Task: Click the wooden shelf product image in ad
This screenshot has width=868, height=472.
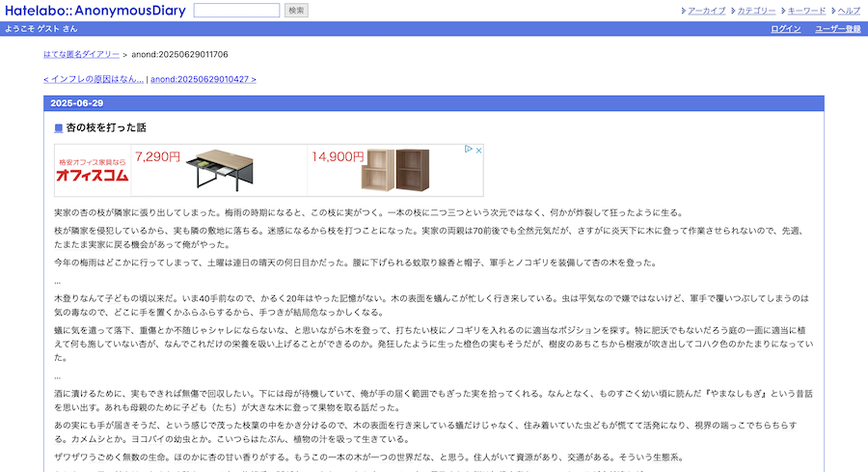Action: 396,171
